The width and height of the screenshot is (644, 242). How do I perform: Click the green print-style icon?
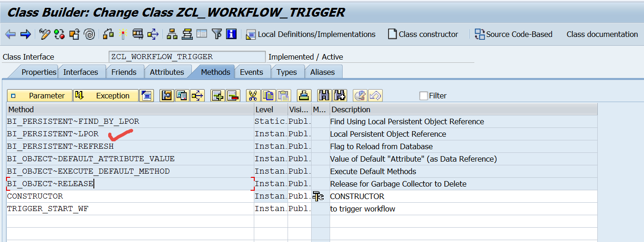pyautogui.click(x=304, y=96)
